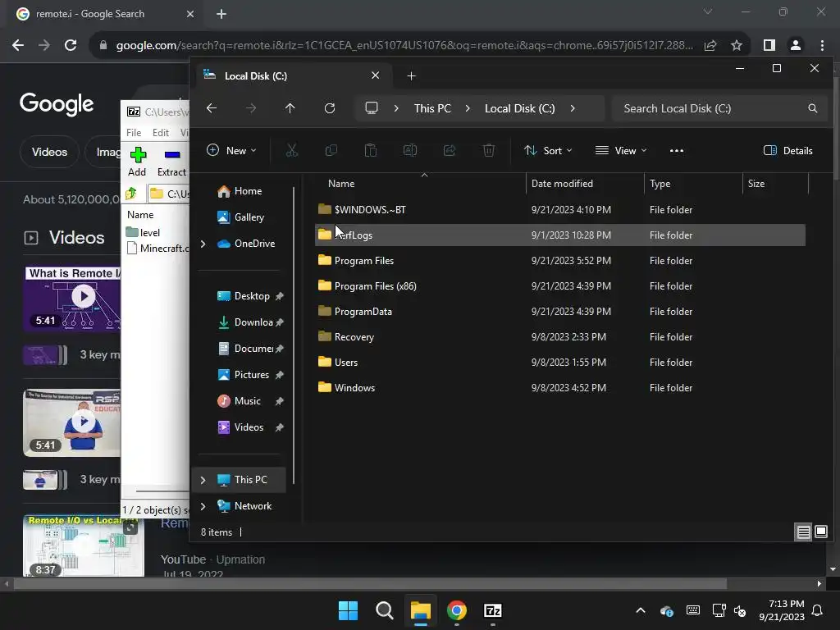Sort by the Size column header
The height and width of the screenshot is (630, 840).
[776, 184]
